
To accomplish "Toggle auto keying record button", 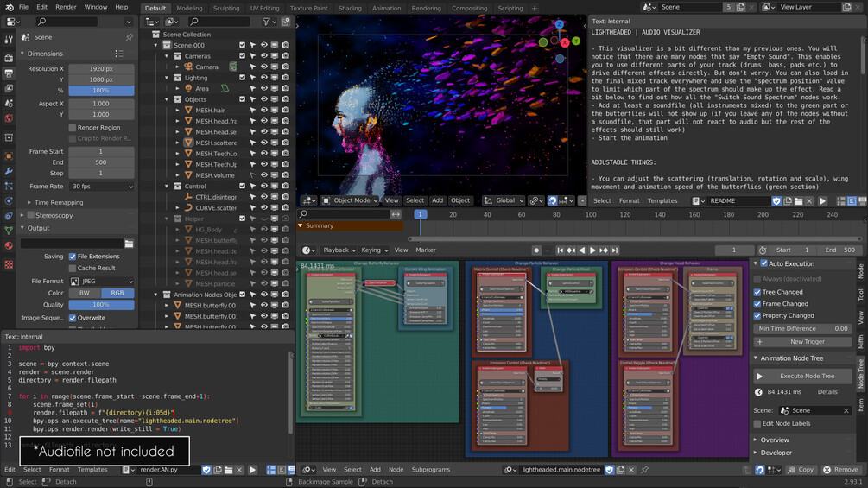I will coord(535,250).
